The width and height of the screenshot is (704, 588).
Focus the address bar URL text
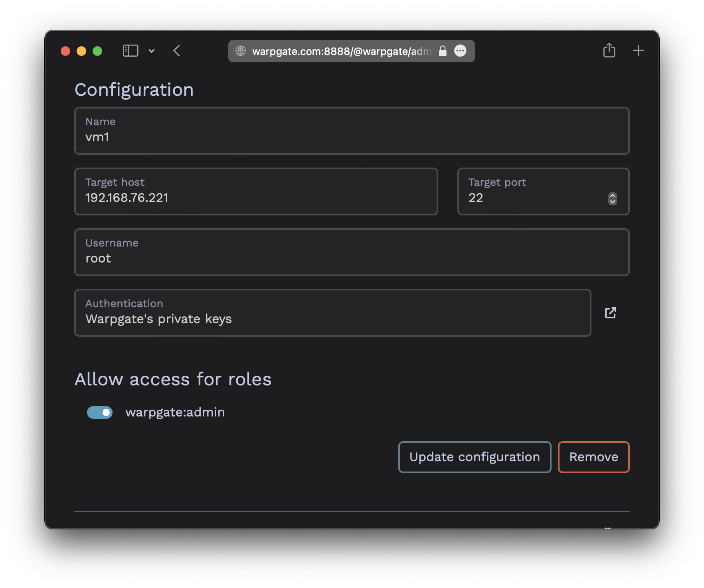coord(342,51)
